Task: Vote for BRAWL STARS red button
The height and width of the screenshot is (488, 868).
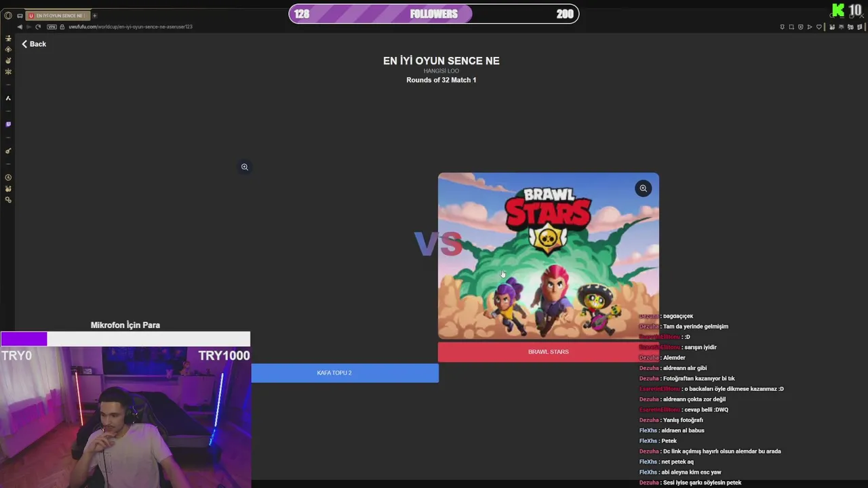Action: (x=548, y=352)
